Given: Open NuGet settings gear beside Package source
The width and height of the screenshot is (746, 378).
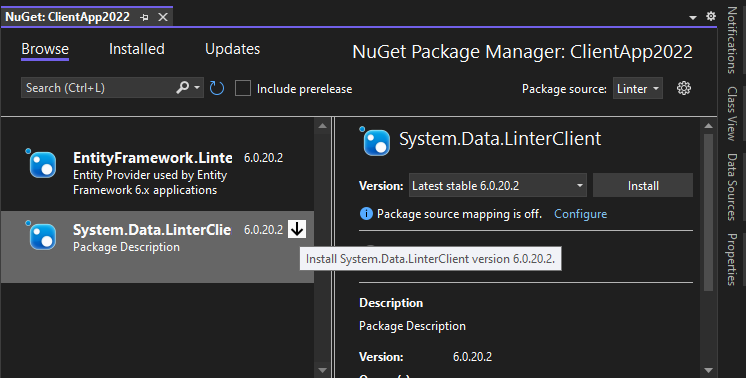Looking at the screenshot, I should pos(684,88).
